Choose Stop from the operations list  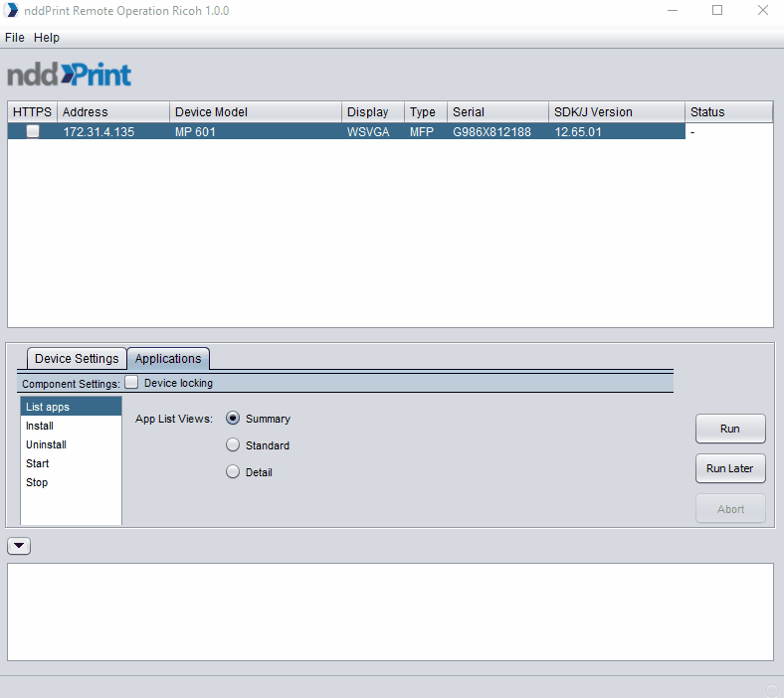pos(37,482)
